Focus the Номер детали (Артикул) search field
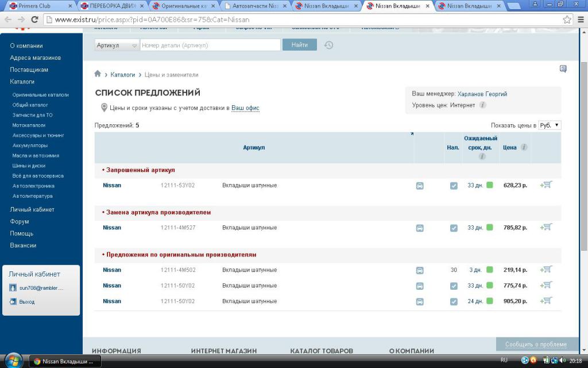 point(210,45)
